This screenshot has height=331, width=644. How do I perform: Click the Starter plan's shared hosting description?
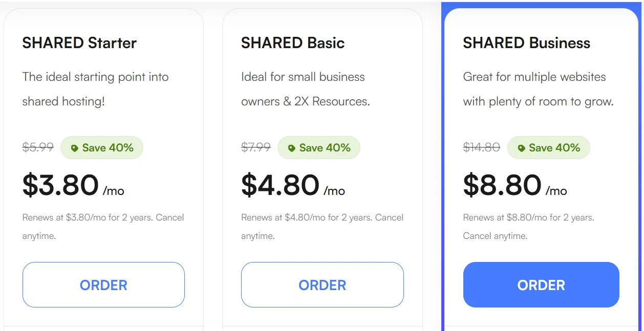click(95, 89)
